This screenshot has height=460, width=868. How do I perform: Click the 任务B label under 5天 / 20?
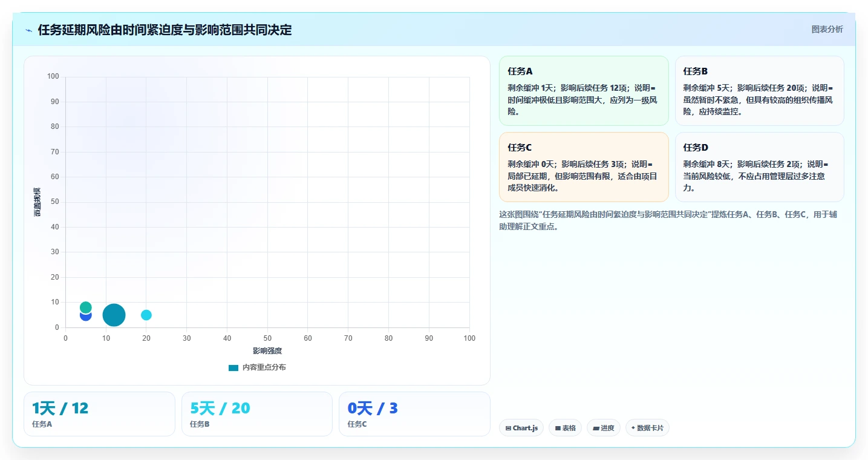pos(200,424)
